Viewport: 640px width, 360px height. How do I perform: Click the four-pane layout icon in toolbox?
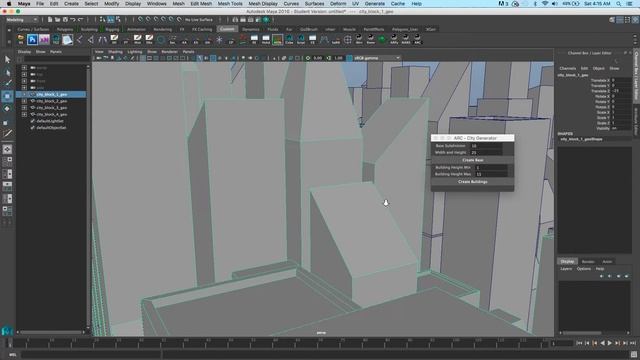7,161
